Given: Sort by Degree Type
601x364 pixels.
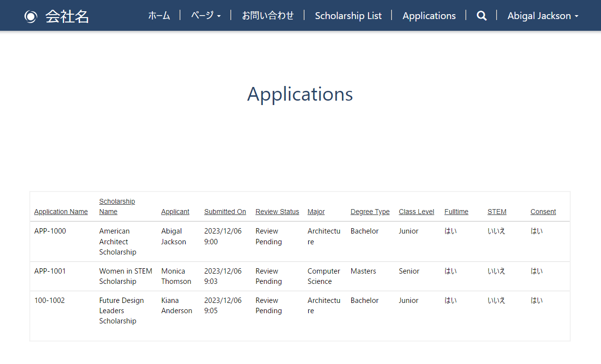Looking at the screenshot, I should coord(370,211).
